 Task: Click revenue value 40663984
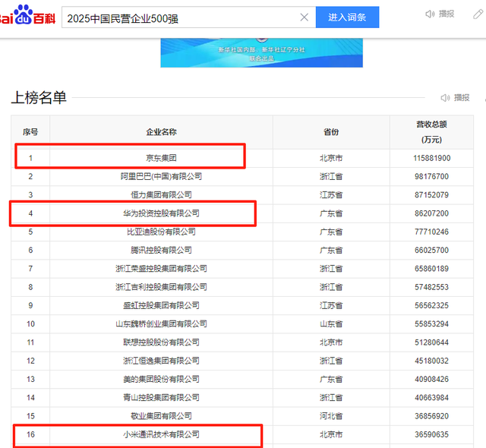(431, 398)
